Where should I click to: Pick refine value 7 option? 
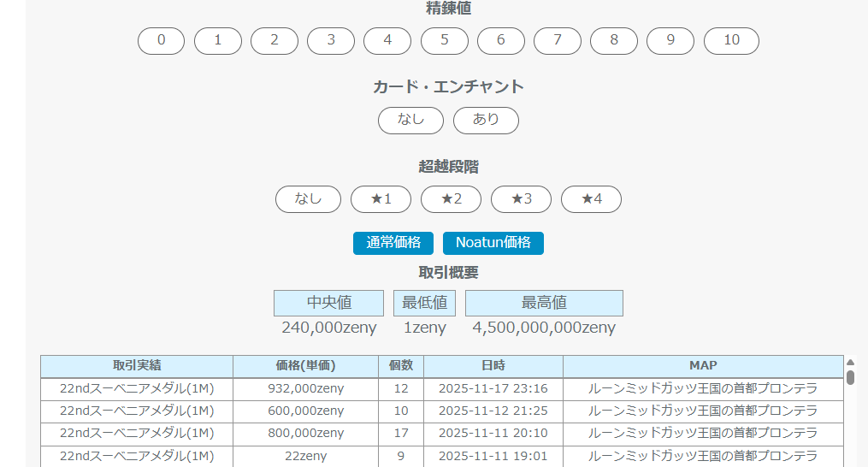[557, 41]
